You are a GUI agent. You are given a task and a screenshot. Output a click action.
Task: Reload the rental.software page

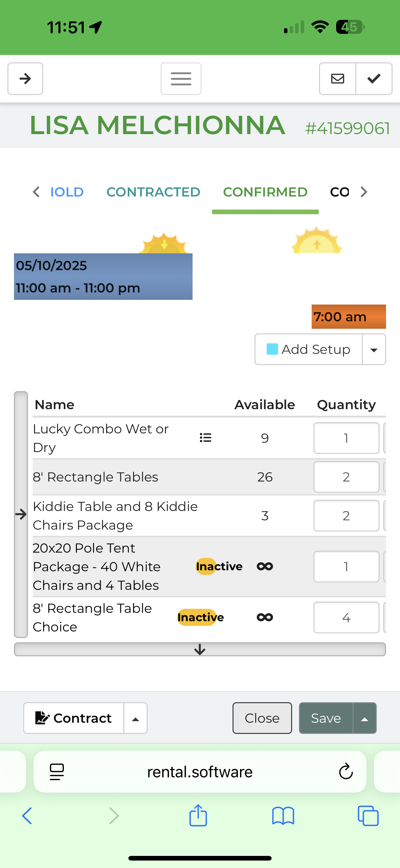[x=345, y=771]
